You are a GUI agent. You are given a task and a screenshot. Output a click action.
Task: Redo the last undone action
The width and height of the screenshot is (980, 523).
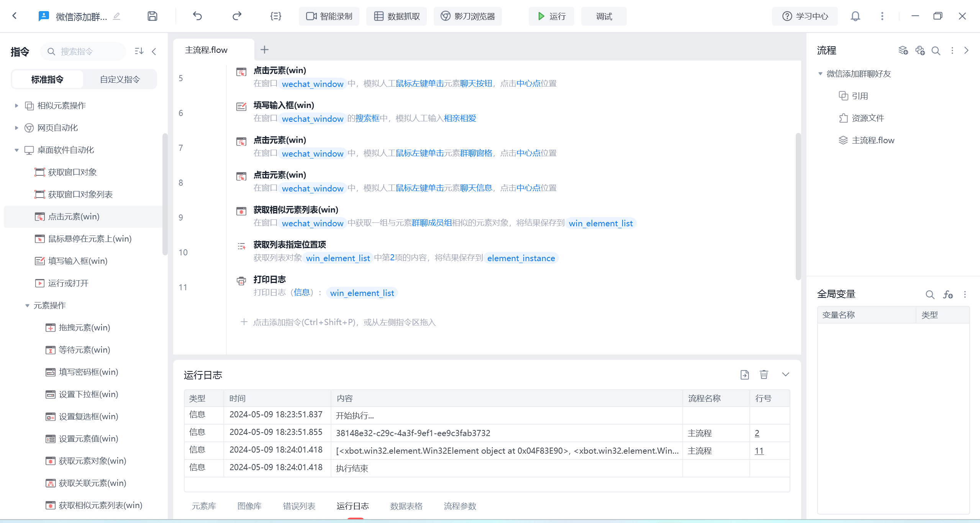point(237,16)
